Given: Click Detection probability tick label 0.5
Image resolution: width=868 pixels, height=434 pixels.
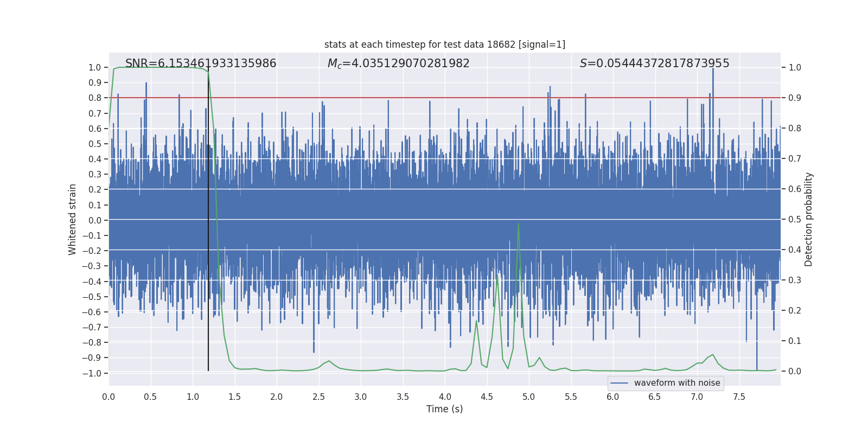Looking at the screenshot, I should [795, 220].
